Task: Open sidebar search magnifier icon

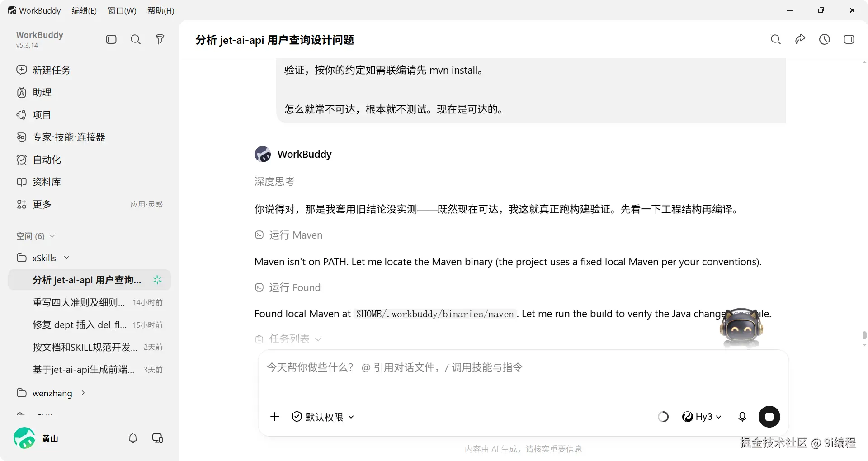Action: (x=136, y=39)
